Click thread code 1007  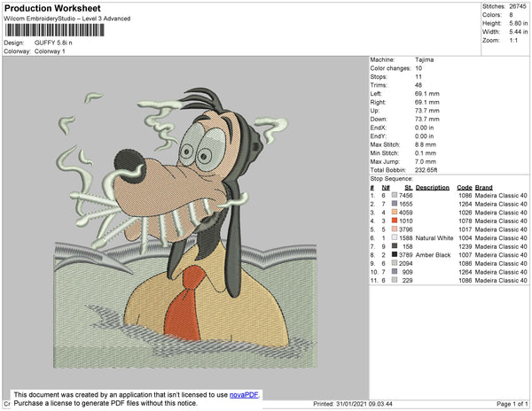(465, 255)
